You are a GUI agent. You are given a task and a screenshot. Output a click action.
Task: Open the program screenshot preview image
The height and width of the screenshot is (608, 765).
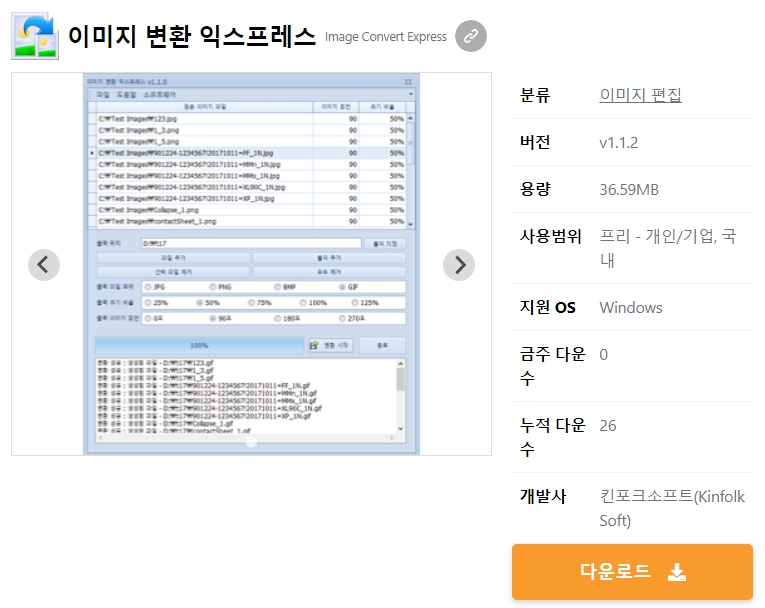point(251,264)
